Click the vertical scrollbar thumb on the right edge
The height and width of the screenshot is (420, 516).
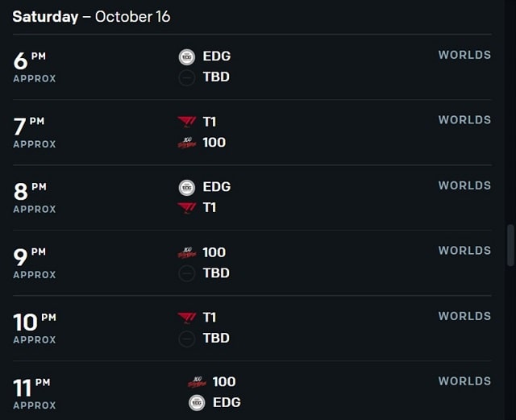pyautogui.click(x=510, y=245)
